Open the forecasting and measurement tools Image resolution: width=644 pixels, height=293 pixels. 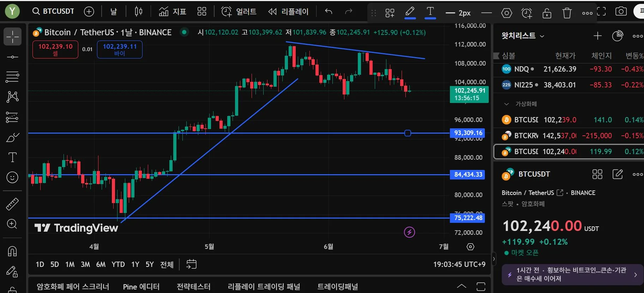[12, 117]
